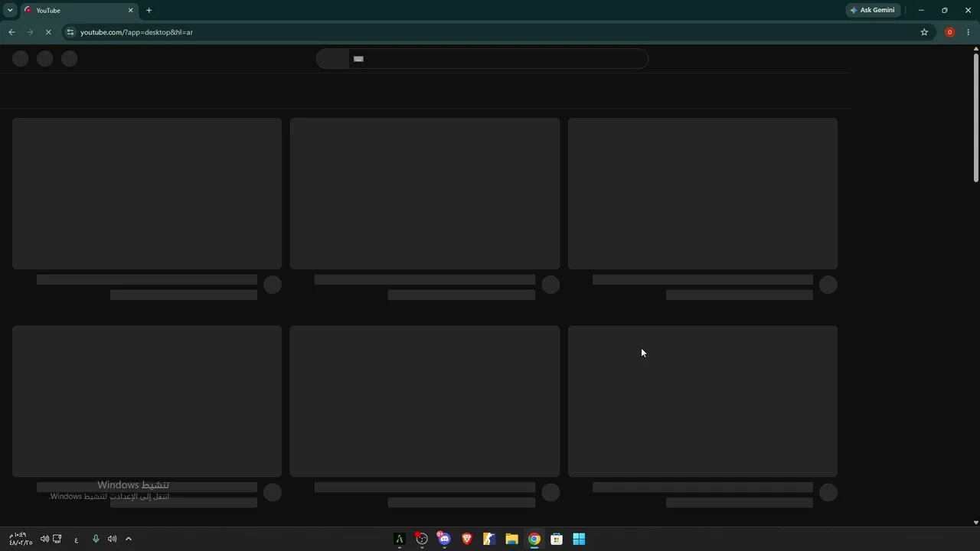Open network status icon in system tray
The width and height of the screenshot is (980, 551).
(x=57, y=539)
